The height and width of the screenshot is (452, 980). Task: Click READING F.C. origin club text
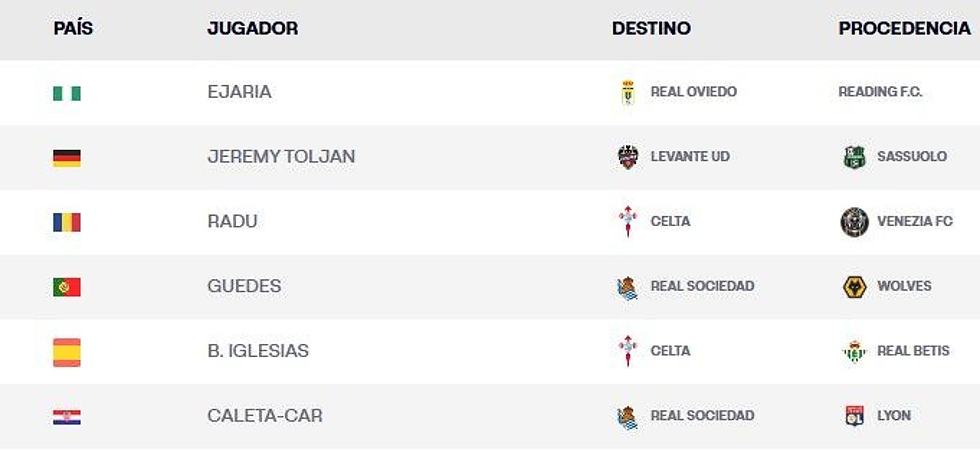(x=880, y=92)
